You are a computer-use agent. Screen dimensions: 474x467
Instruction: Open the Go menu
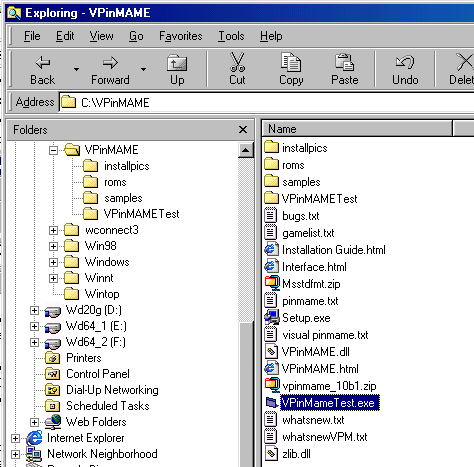coord(136,36)
